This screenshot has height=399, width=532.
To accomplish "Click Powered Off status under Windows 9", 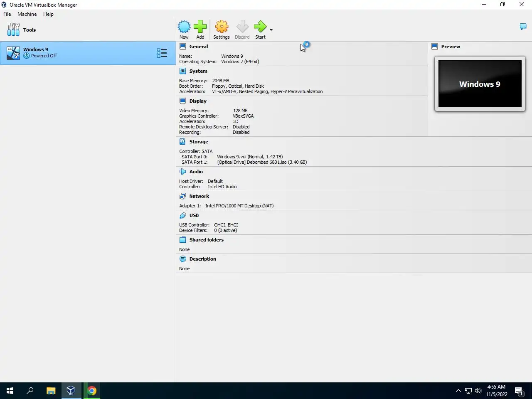I will pos(44,56).
